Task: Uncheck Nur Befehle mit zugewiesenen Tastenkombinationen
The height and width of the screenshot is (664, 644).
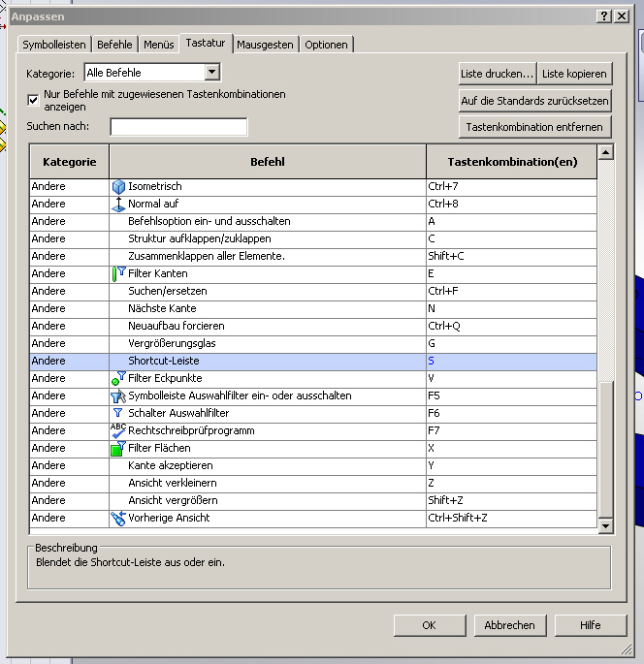Action: point(33,101)
